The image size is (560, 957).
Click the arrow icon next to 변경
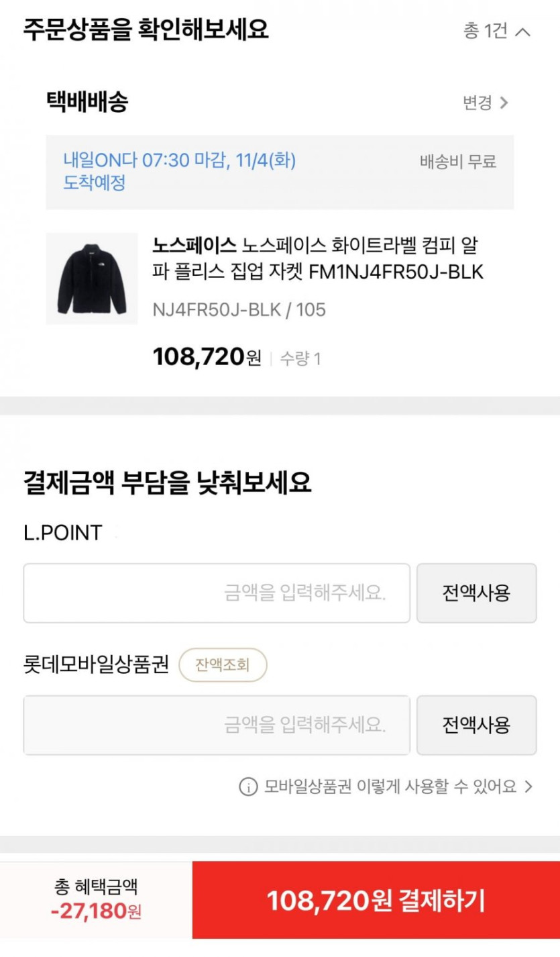pos(504,103)
